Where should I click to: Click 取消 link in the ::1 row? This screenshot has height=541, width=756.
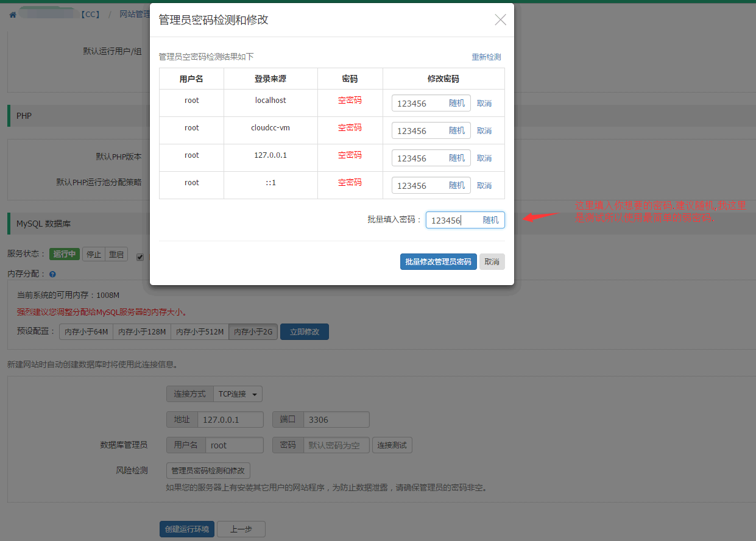484,186
